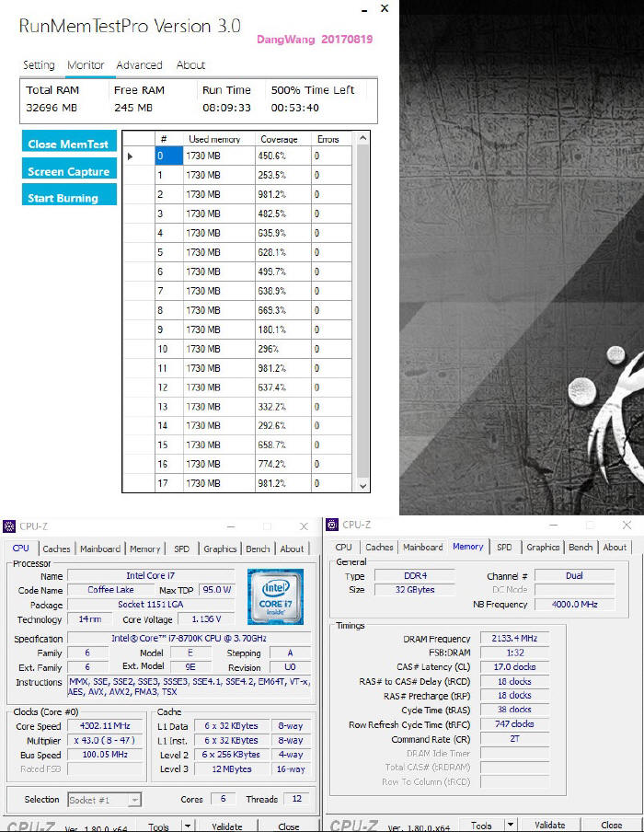Click the Intel Core i7 logo badge
Screen dimensions: 644x832
click(275, 597)
